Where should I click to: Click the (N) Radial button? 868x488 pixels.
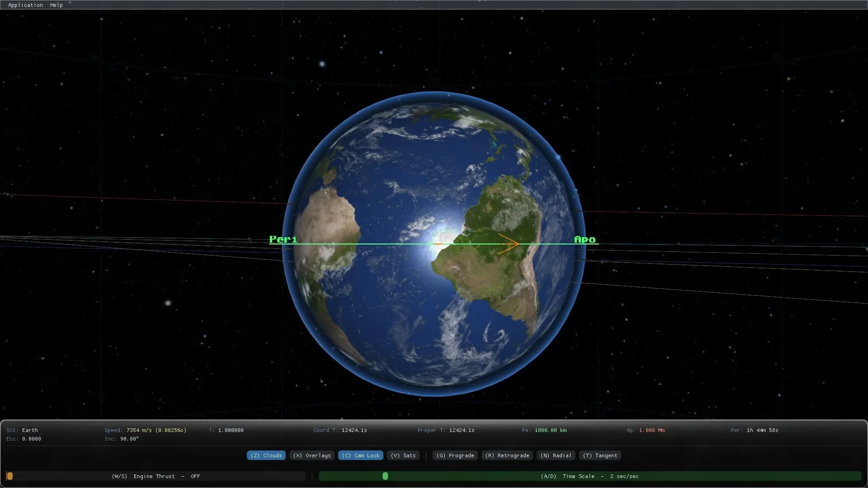556,455
